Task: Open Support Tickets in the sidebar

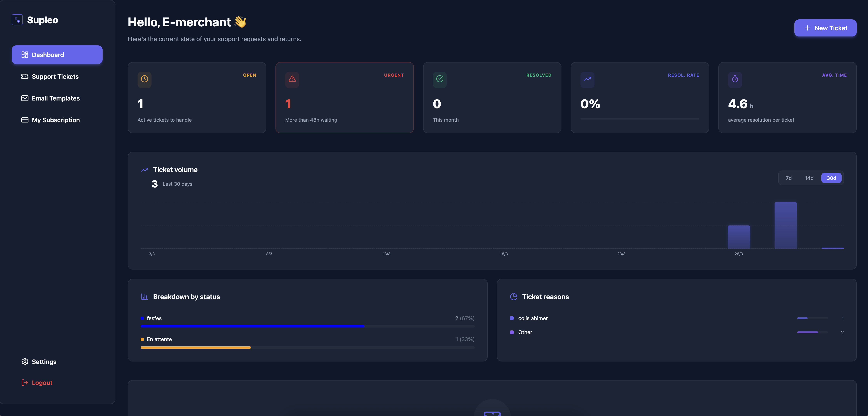Action: click(55, 76)
